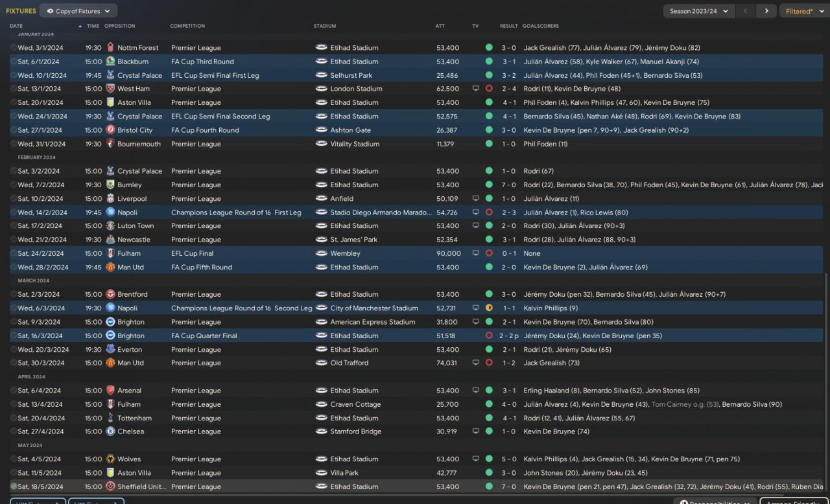The image size is (830, 504).
Task: Toggle the tick beside Wed, 3/1/2024
Action: (x=14, y=47)
